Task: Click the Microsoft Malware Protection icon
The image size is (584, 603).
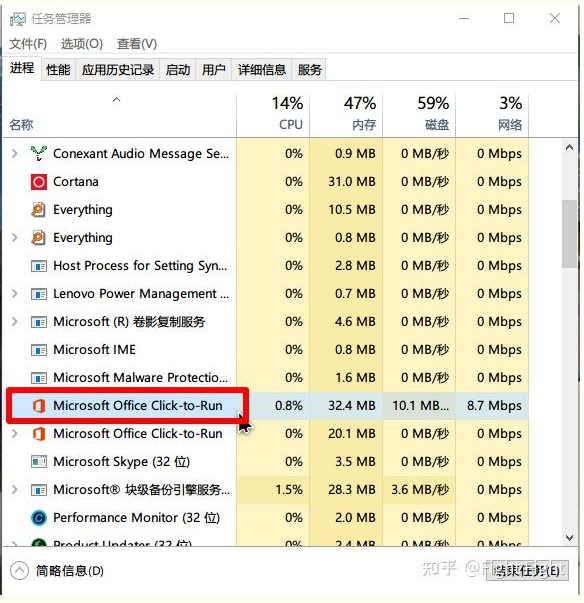Action: pos(39,378)
